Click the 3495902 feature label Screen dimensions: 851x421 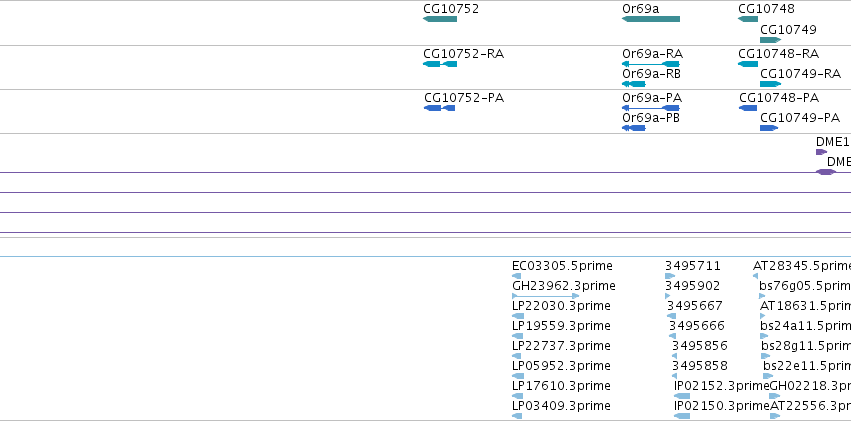(x=693, y=286)
